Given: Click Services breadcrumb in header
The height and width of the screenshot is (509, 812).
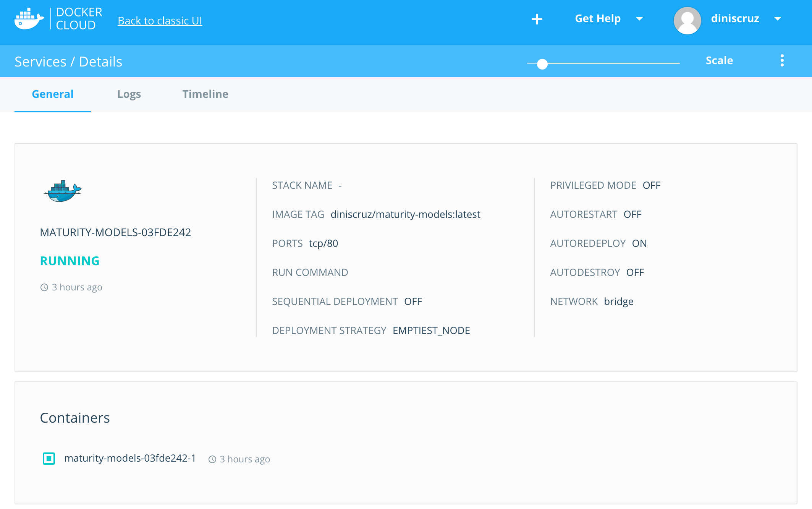Looking at the screenshot, I should [x=40, y=62].
